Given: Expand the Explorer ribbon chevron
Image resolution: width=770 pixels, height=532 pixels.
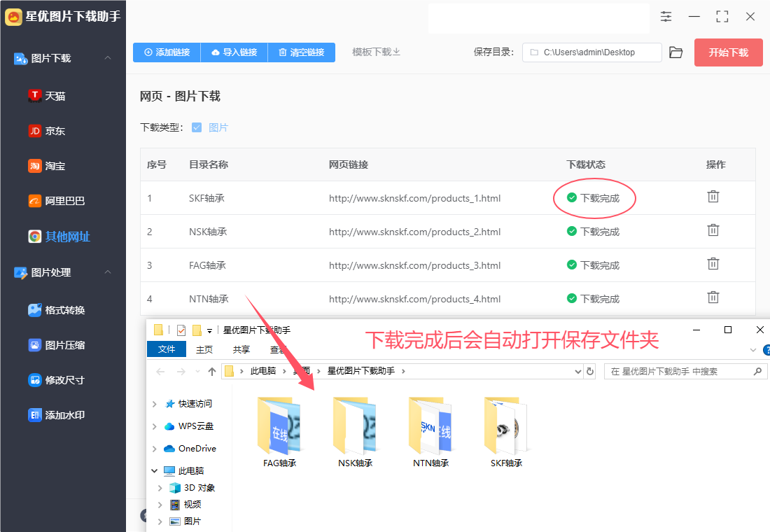Looking at the screenshot, I should pos(752,350).
